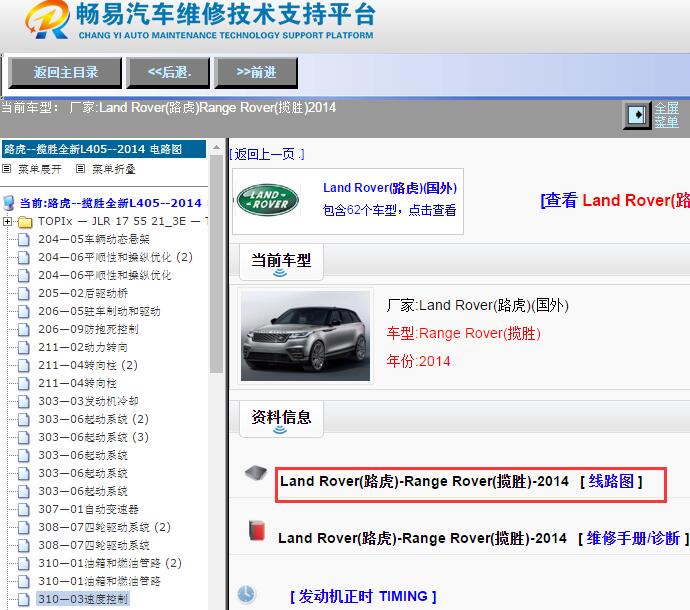Click document icon for 310-03速度控制
The height and width of the screenshot is (610, 690).
tap(23, 599)
